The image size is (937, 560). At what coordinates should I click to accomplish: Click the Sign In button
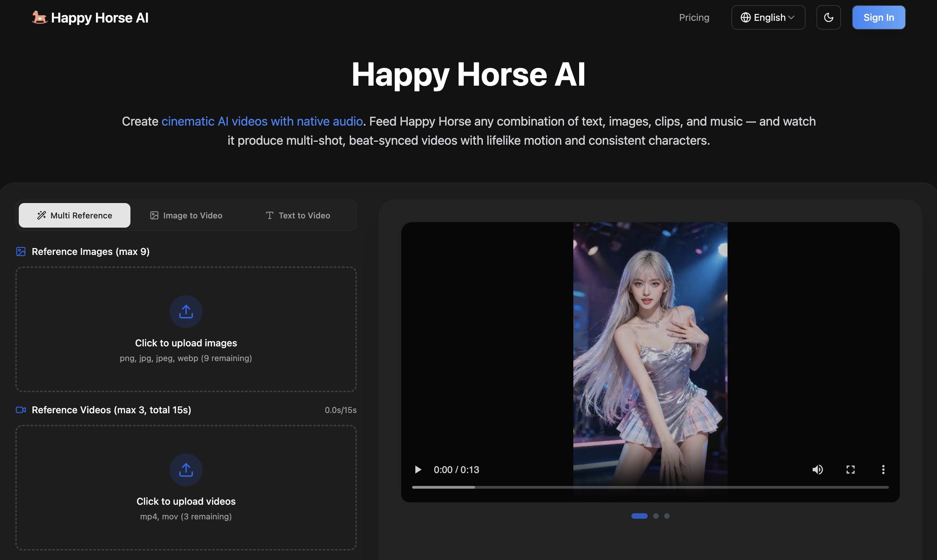point(879,17)
